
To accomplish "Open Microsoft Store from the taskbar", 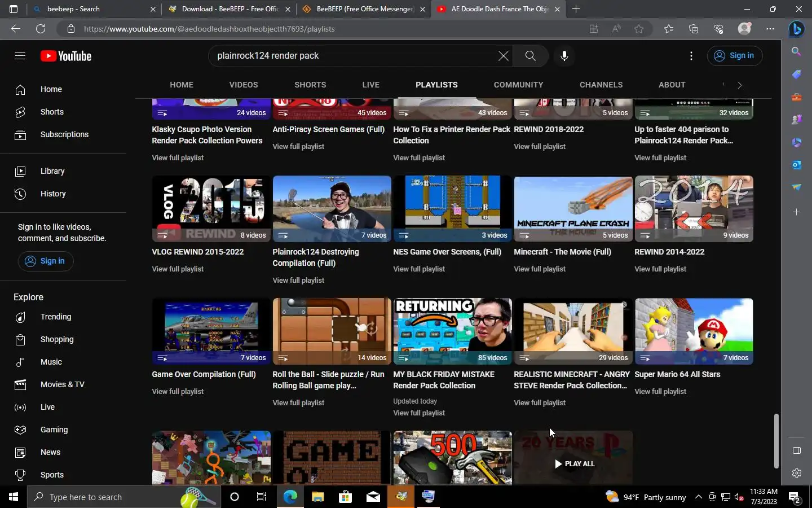I will (345, 497).
